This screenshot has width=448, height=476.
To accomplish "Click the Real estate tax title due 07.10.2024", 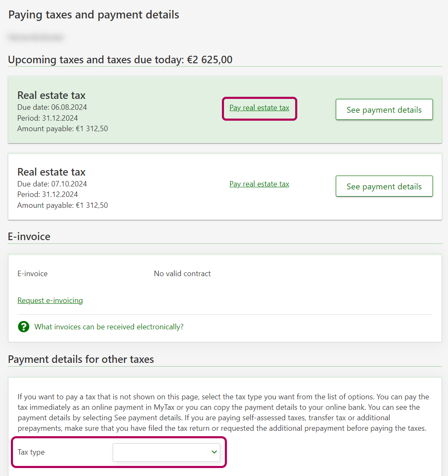I will (51, 172).
